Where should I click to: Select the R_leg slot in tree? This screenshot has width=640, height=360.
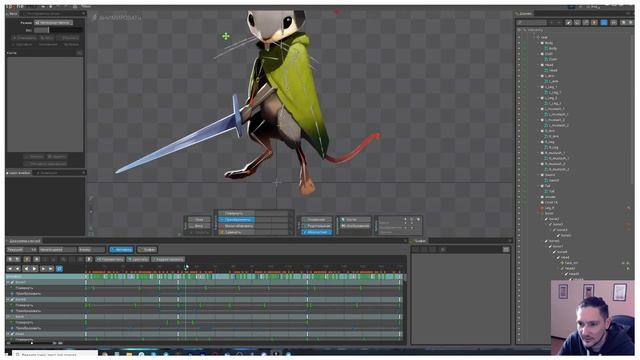click(549, 142)
